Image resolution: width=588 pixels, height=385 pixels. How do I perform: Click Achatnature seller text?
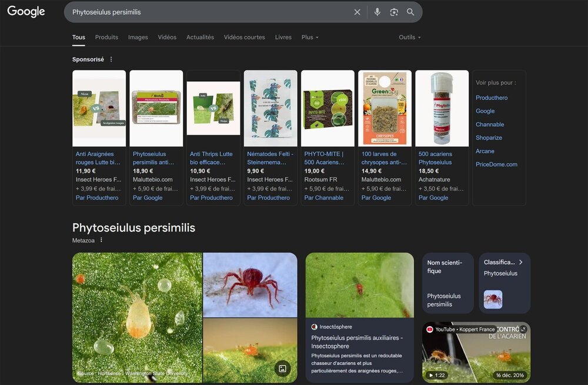click(x=435, y=180)
